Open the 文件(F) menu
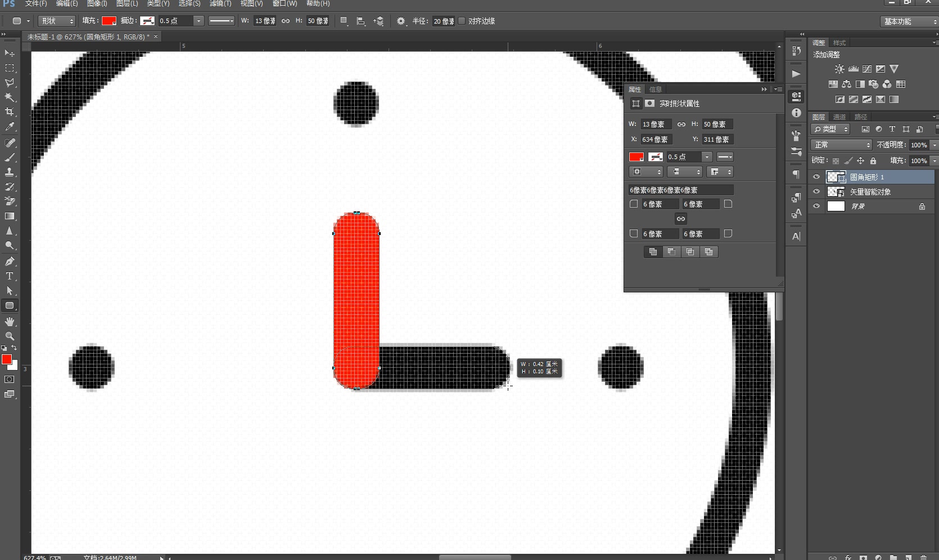Viewport: 939px width, 560px height. point(36,3)
